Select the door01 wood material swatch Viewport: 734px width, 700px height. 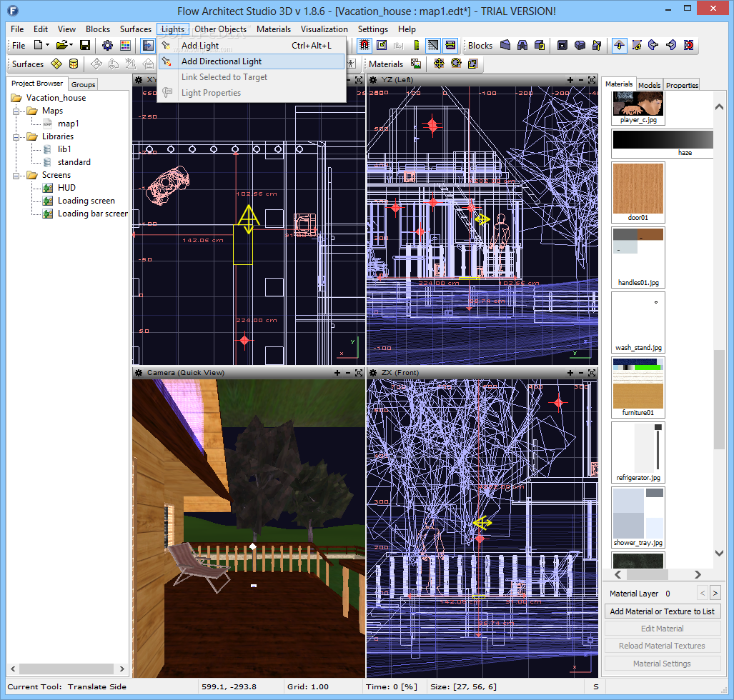click(x=638, y=192)
